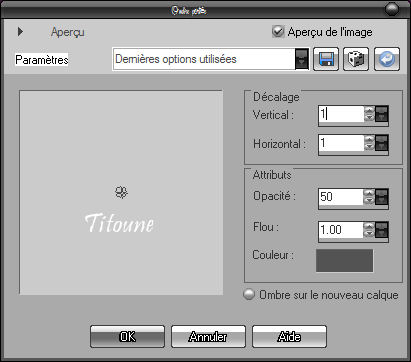Screen dimensions: 411x362
Task: Click the round close button in title bar
Action: (x=392, y=9)
